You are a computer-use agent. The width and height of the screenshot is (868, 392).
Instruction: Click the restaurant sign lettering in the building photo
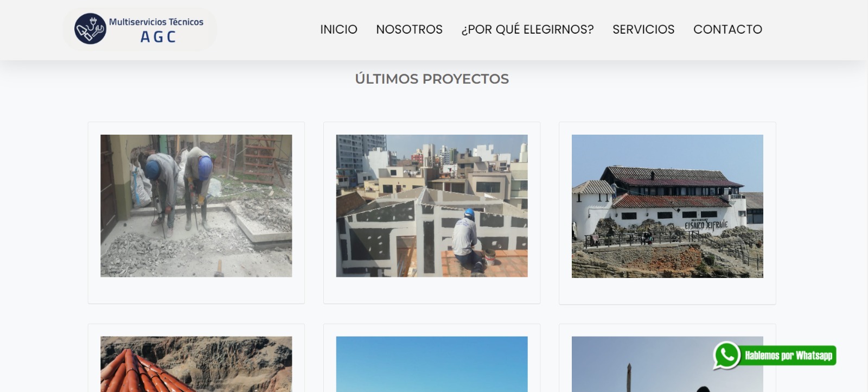(x=705, y=225)
